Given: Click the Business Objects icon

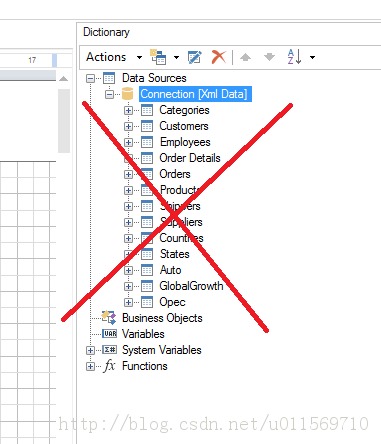Looking at the screenshot, I should 109,318.
